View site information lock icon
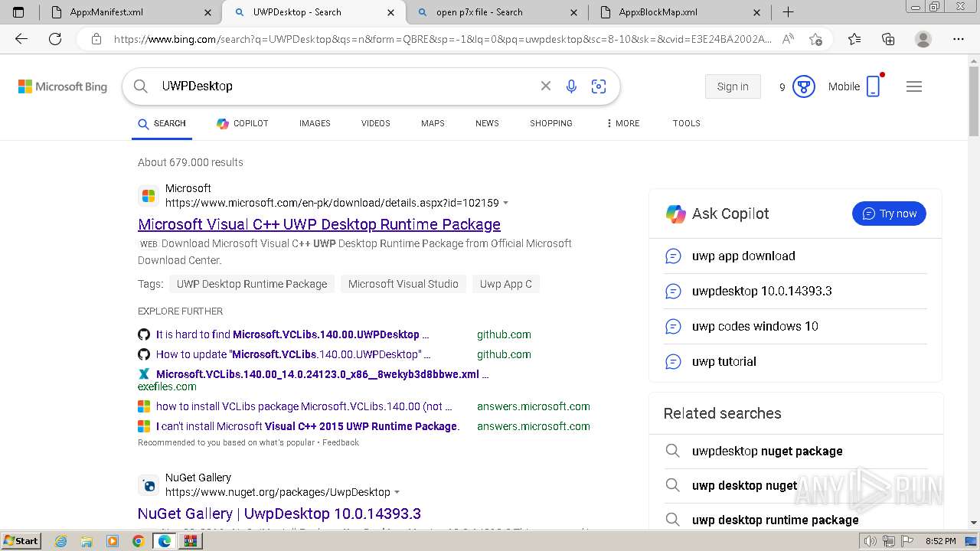This screenshot has width=980, height=551. tap(96, 39)
